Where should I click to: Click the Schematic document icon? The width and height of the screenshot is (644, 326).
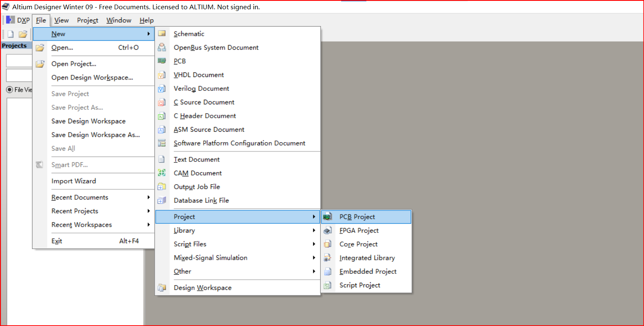tap(162, 34)
